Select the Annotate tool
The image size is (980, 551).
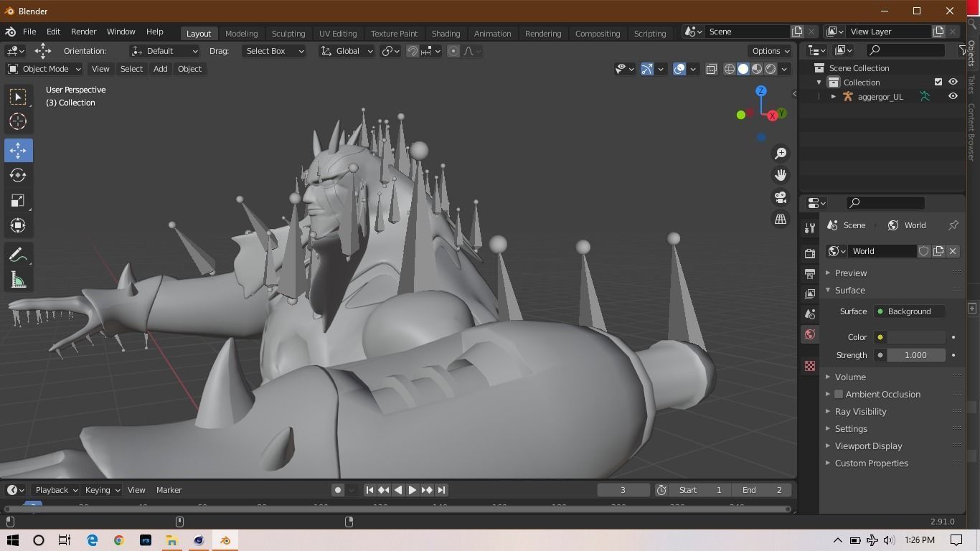coord(18,255)
